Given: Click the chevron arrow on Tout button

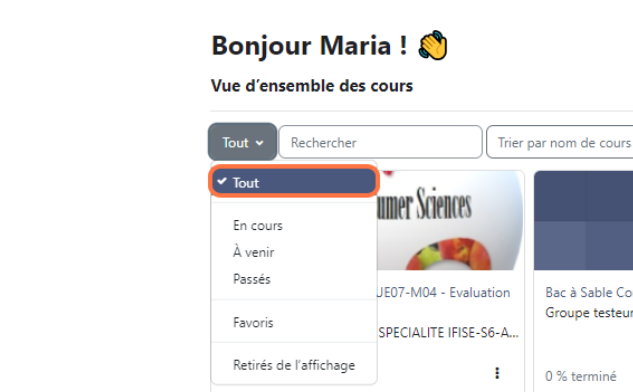Looking at the screenshot, I should tap(260, 143).
